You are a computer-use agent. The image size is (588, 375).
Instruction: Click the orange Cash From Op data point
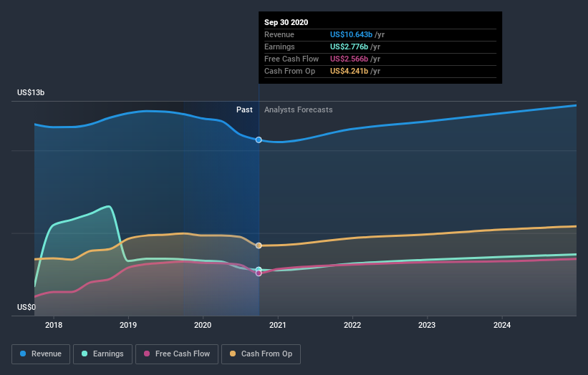coord(259,245)
